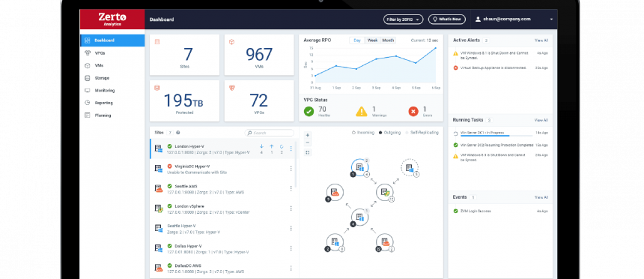Image resolution: width=644 pixels, height=279 pixels.
Task: Switch the RPO chart to Month
Action: [388, 40]
